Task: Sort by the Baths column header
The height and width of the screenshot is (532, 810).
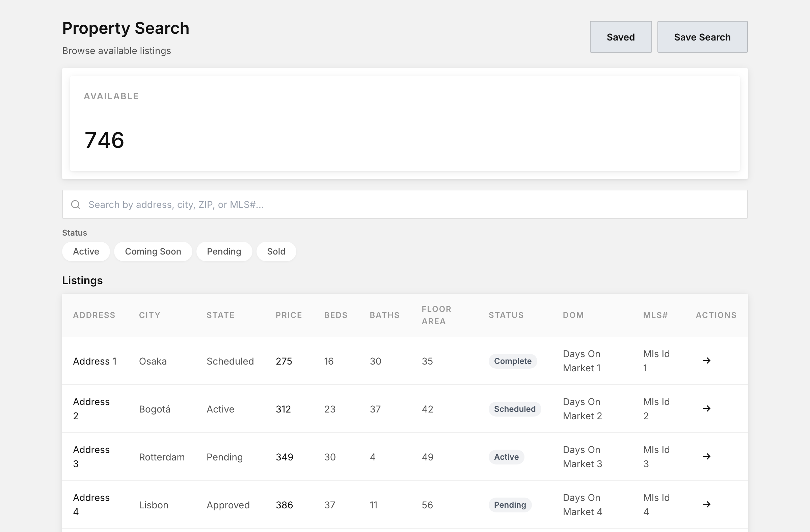Action: [385, 315]
